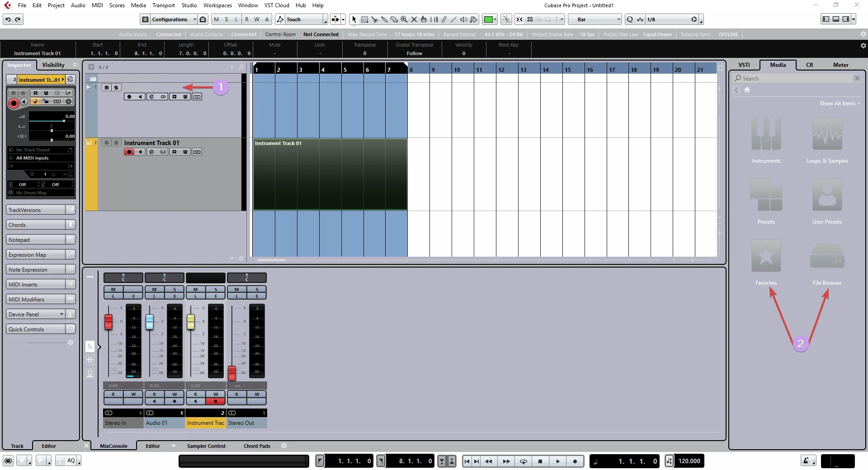This screenshot has height=470, width=868.
Task: Open the File Browser tile
Action: tap(827, 263)
